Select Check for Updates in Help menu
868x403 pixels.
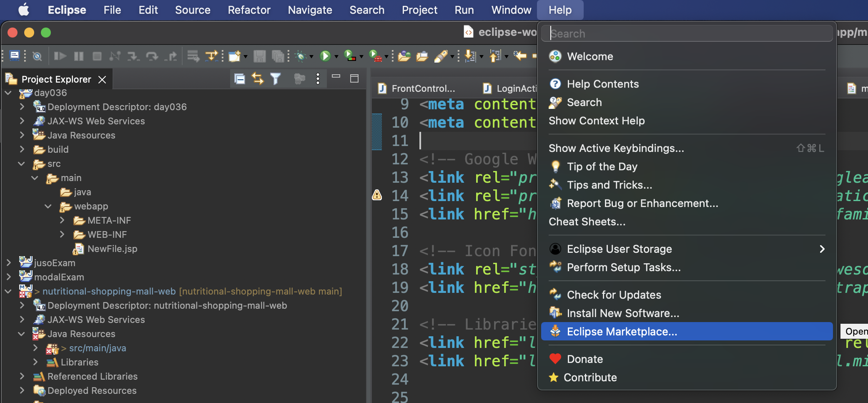click(x=687, y=295)
